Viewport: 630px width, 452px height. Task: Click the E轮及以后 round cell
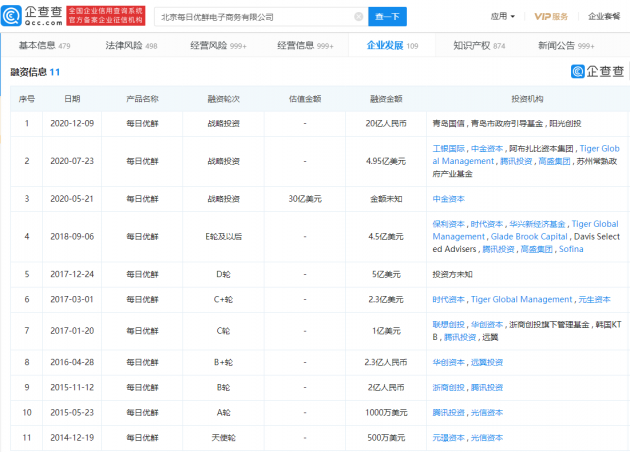[223, 237]
